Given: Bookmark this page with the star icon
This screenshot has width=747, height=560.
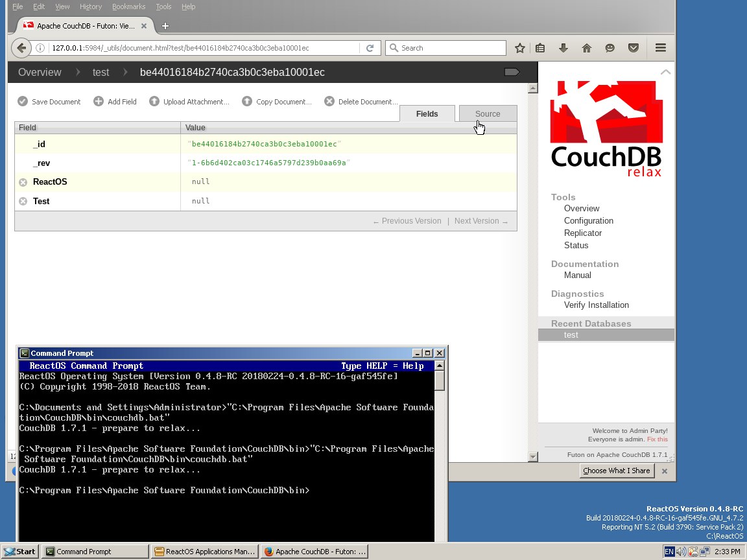Looking at the screenshot, I should 520,48.
